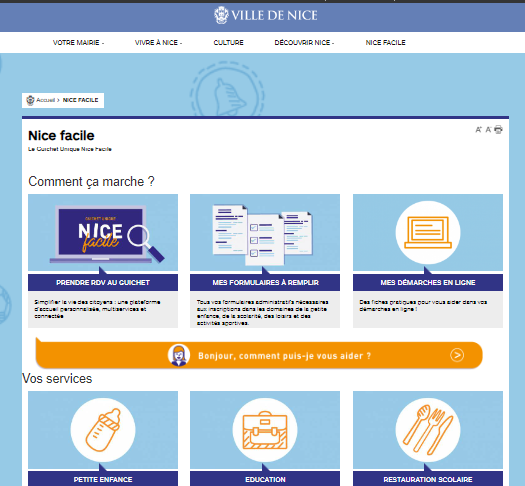Expand the Vivre à Nice menu
Image resolution: width=525 pixels, height=486 pixels.
pyautogui.click(x=158, y=43)
